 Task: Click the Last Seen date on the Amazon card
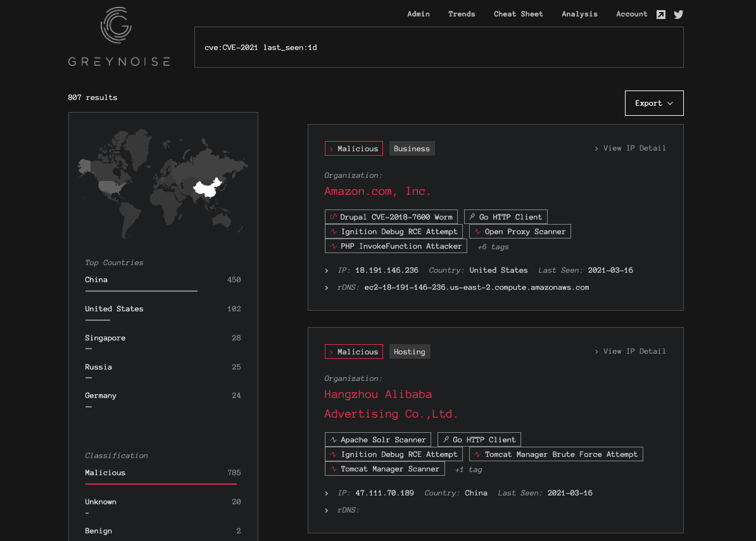pos(610,270)
